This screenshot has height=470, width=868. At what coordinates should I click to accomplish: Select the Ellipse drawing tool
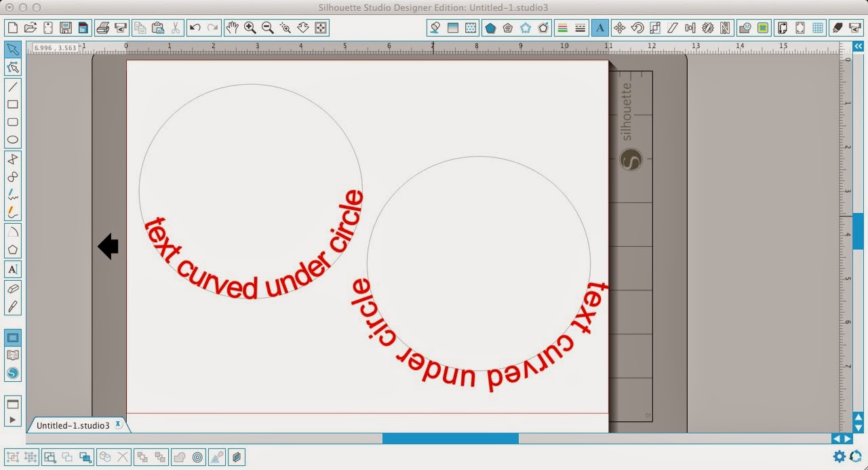12,138
